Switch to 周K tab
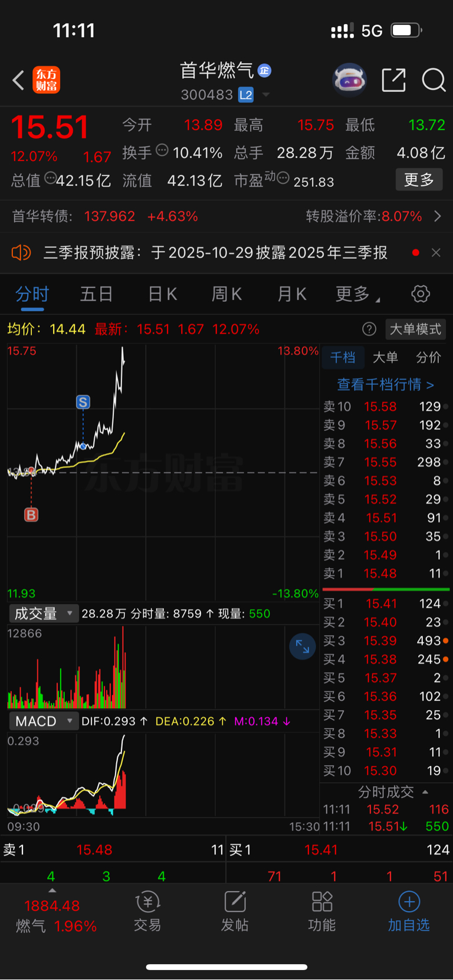Image resolution: width=453 pixels, height=980 pixels. [x=226, y=293]
